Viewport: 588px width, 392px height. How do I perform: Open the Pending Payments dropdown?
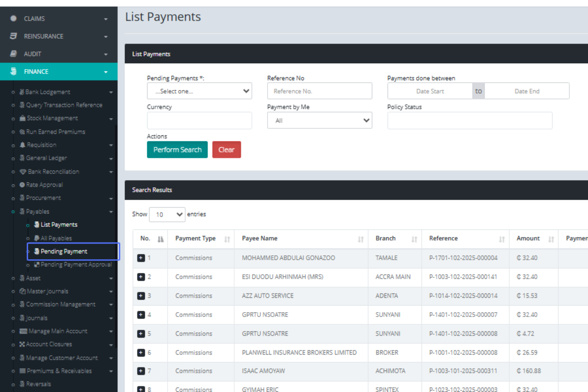(x=199, y=91)
